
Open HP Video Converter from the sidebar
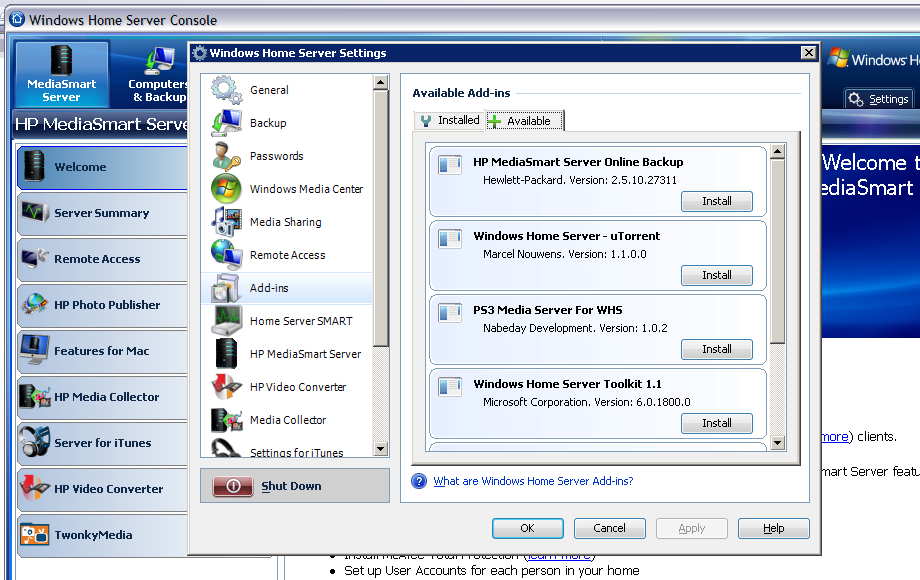pos(35,489)
